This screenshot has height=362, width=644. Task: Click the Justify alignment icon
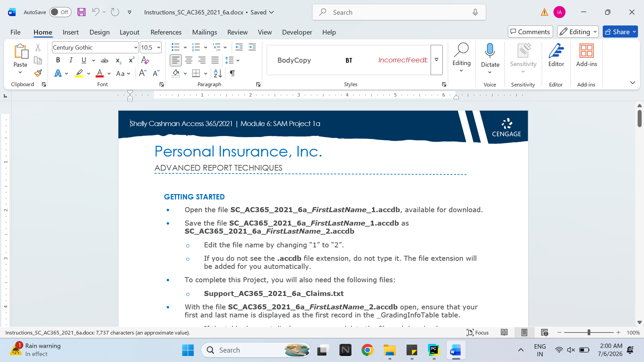point(215,60)
